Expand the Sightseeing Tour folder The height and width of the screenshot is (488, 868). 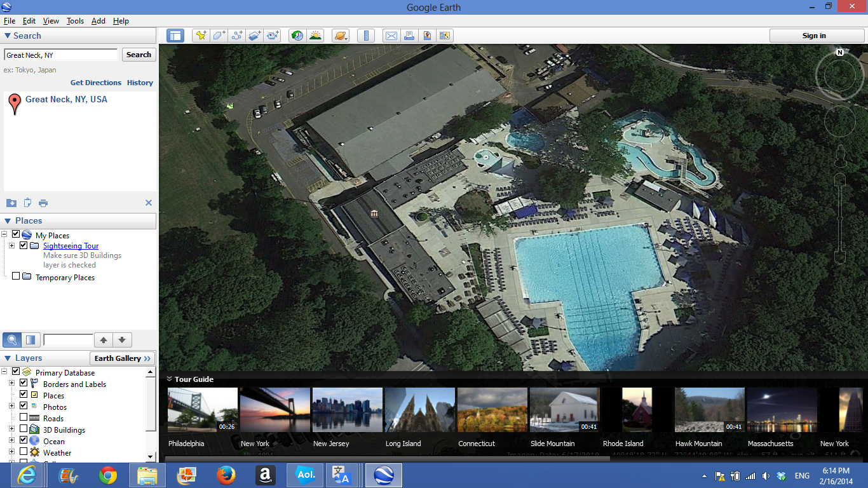coord(11,245)
